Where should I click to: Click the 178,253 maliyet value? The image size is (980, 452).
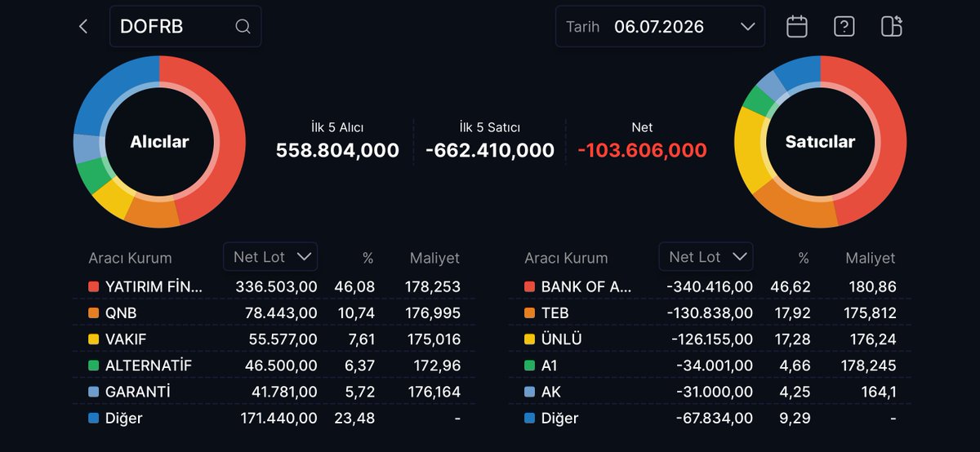pos(432,287)
